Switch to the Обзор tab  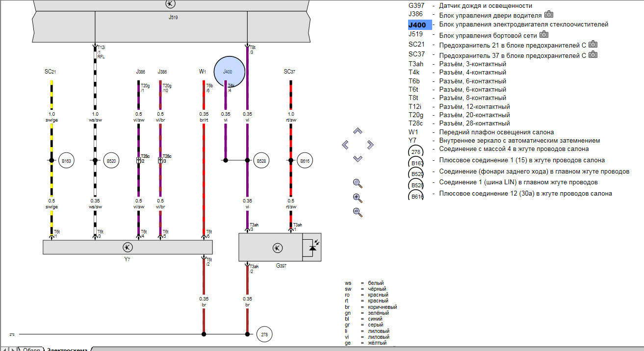[31, 349]
